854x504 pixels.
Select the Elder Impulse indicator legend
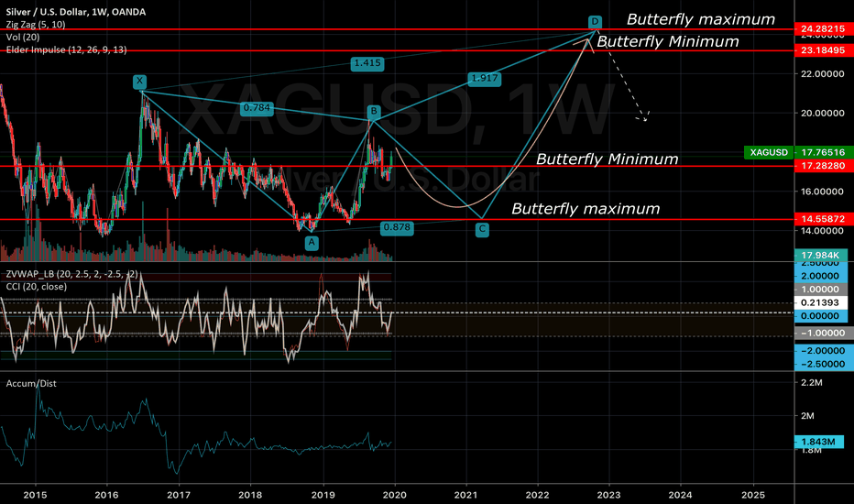pyautogui.click(x=67, y=49)
